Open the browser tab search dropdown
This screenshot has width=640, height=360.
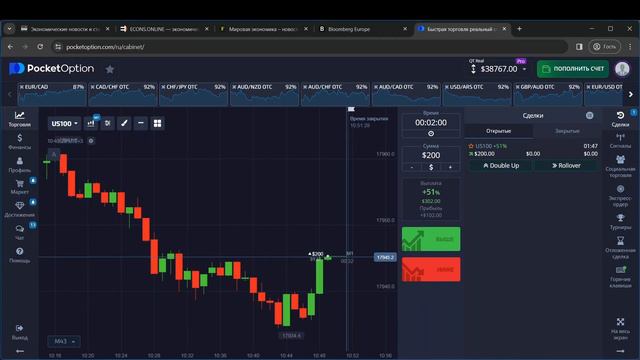9,29
